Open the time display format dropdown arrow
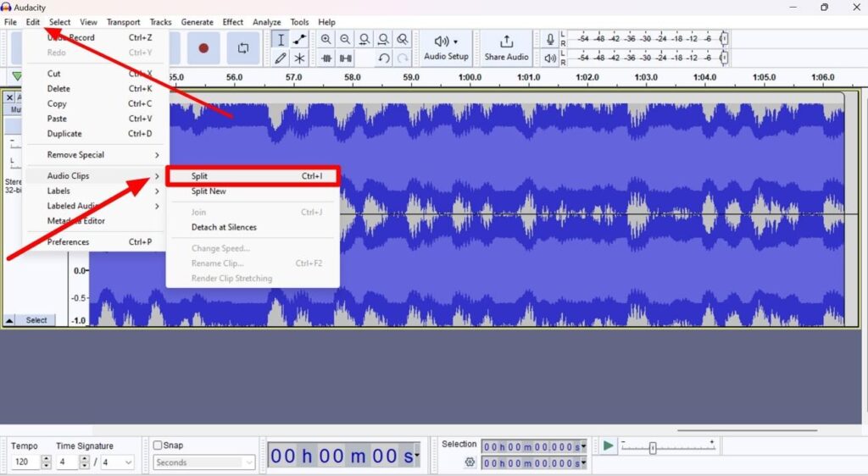Viewport: 868px width, 476px height. coord(417,455)
